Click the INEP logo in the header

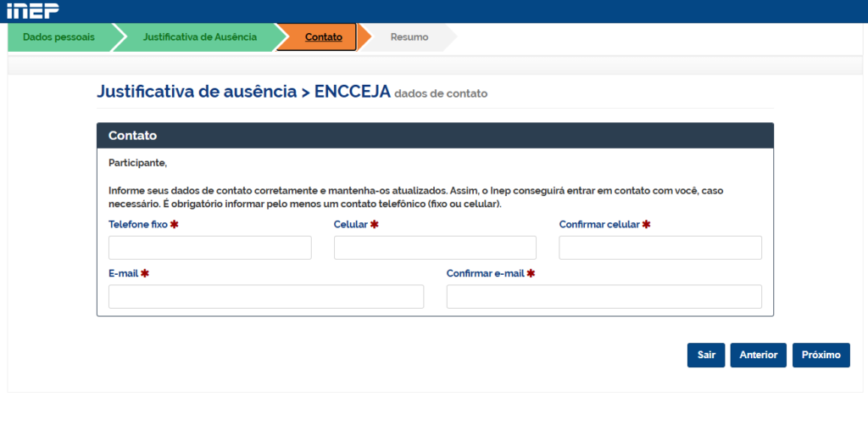33,11
